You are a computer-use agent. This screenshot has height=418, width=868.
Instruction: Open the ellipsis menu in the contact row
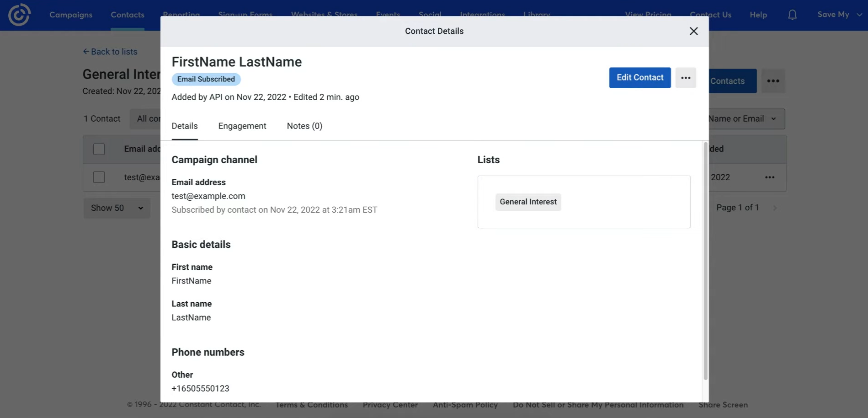click(770, 177)
